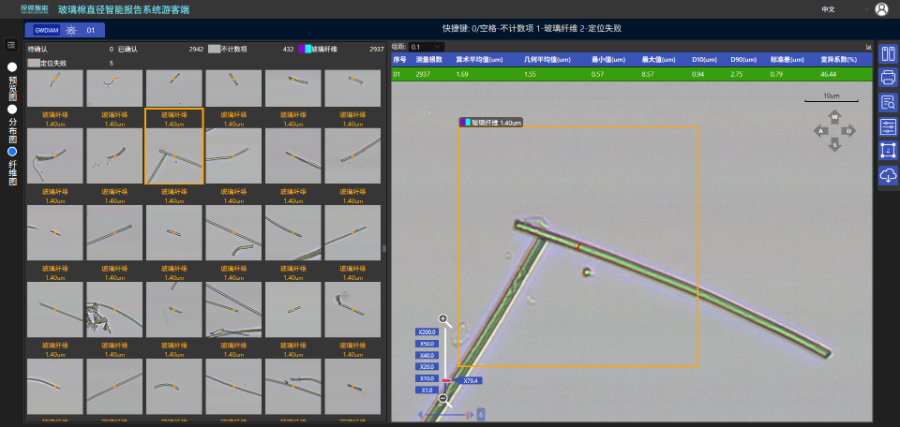Open the two-panel compare view icon
Screen dimensions: 900x427
point(888,54)
